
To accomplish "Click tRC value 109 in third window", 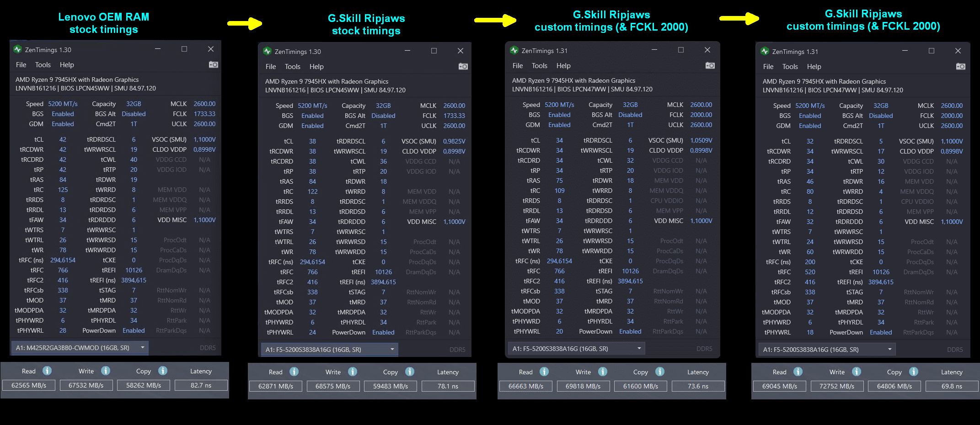I will [559, 191].
